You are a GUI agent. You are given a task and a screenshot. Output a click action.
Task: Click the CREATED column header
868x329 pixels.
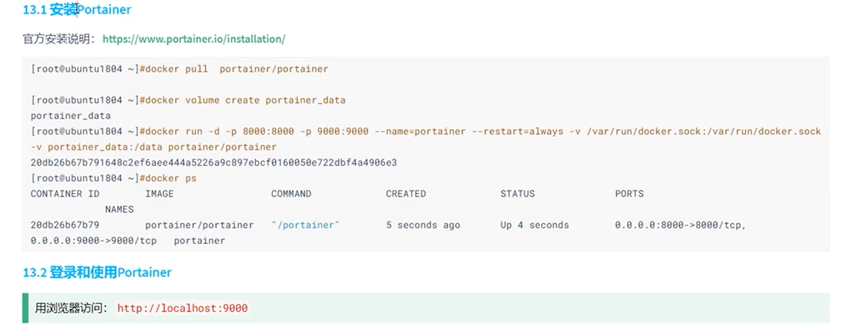(x=406, y=193)
